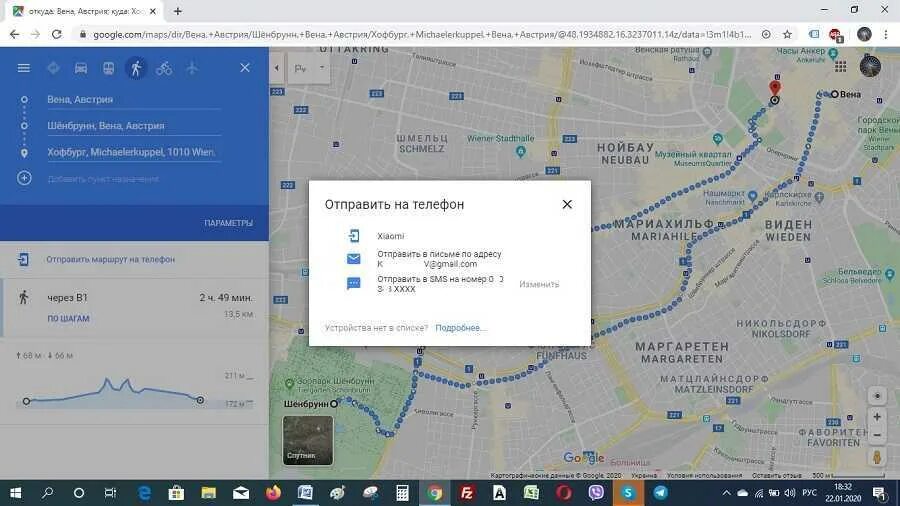Click the red destination pin on map
This screenshot has height=506, width=900.
pyautogui.click(x=775, y=88)
